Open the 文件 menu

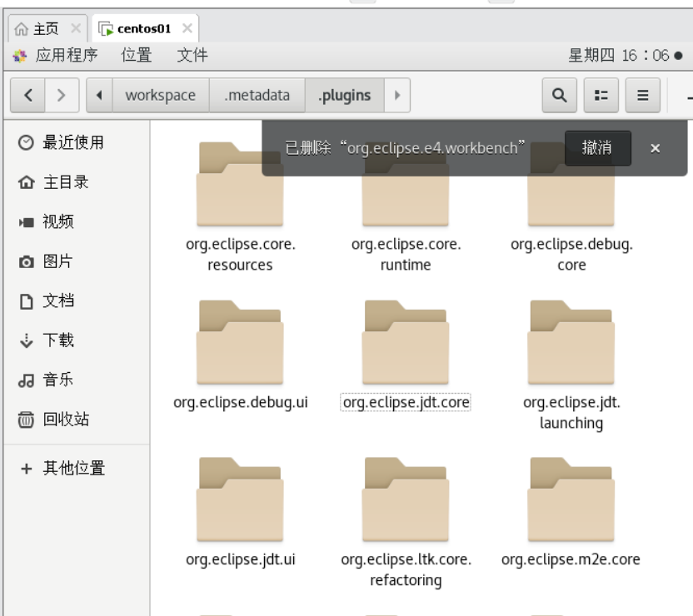point(192,55)
